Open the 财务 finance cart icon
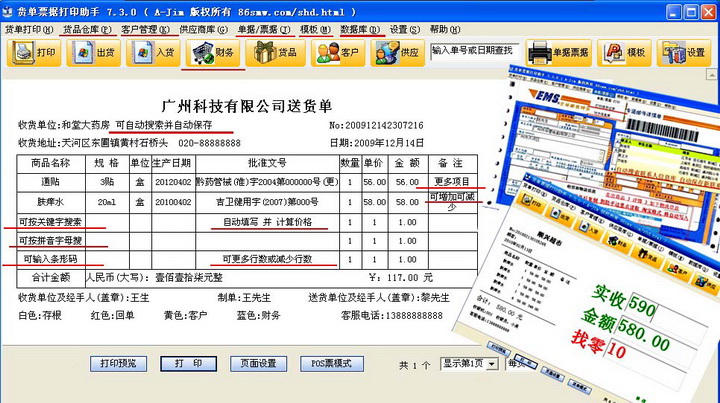 click(x=212, y=52)
